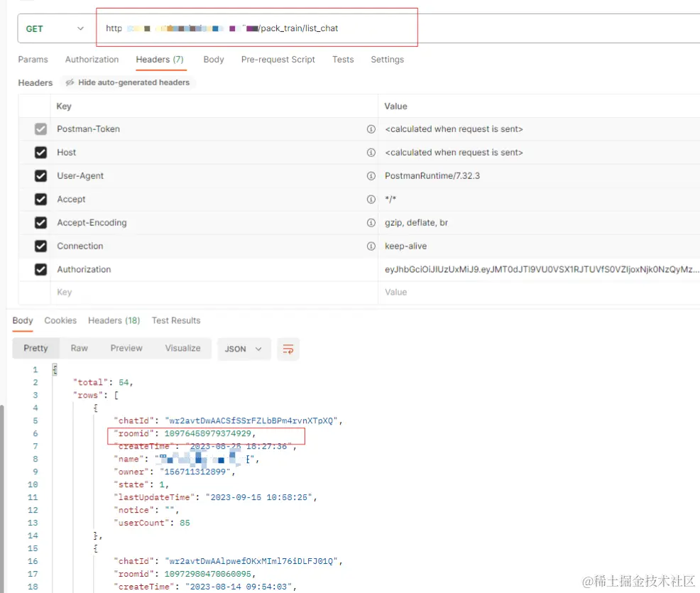Viewport: 700px width, 593px height.
Task: Uncheck the Accept header checkbox
Action: point(40,199)
